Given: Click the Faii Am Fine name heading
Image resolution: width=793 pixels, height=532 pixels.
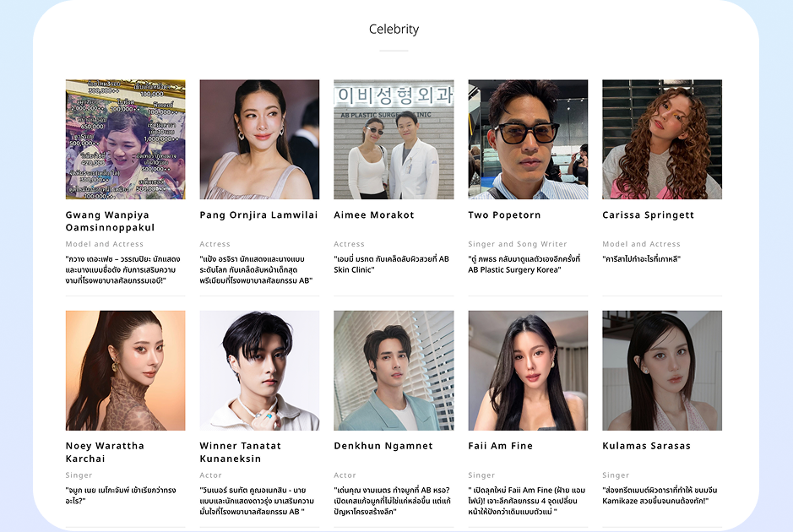Looking at the screenshot, I should tap(500, 446).
